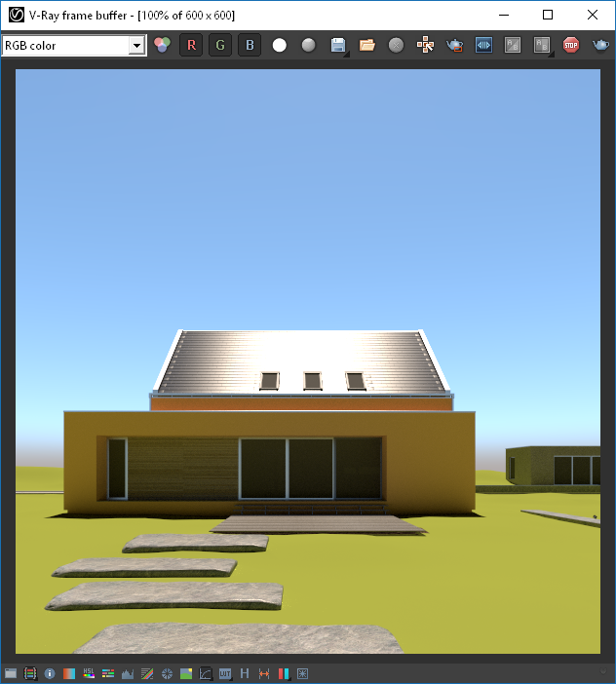
Task: Save the rendered image
Action: (338, 45)
